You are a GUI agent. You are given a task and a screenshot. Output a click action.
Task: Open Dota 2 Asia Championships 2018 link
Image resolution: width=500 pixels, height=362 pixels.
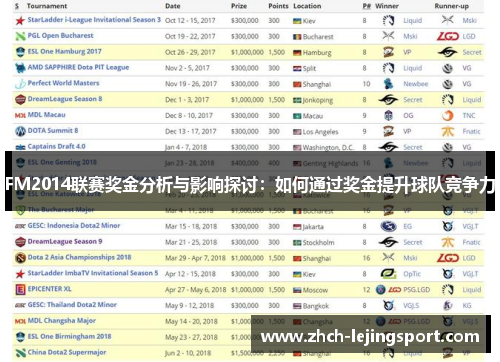click(x=79, y=257)
